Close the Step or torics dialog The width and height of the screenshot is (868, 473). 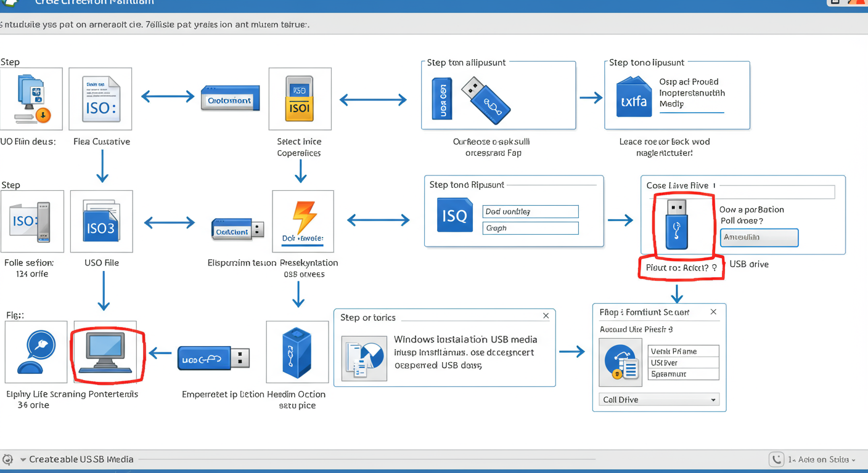click(x=546, y=316)
